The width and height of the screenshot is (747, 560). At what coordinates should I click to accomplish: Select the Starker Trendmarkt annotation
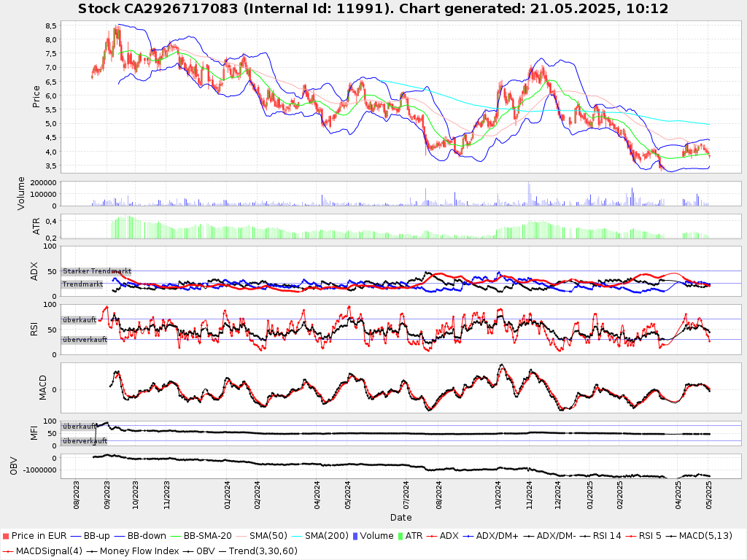(97, 271)
